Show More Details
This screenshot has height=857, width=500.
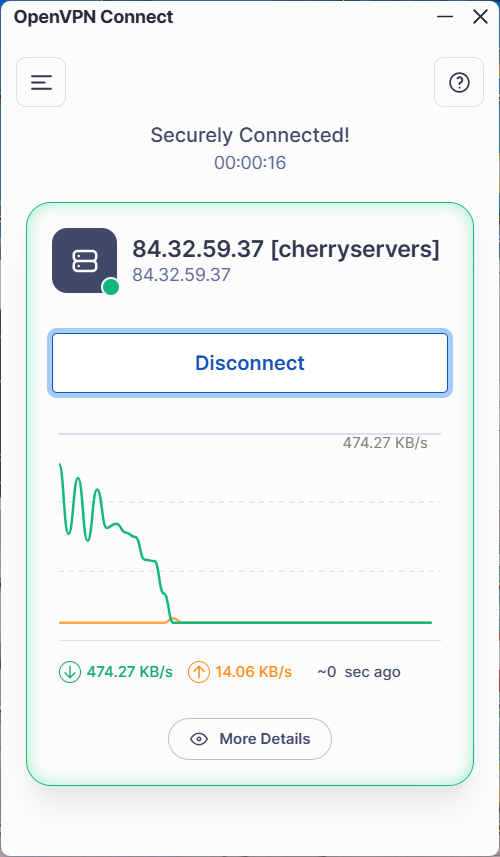tap(250, 739)
